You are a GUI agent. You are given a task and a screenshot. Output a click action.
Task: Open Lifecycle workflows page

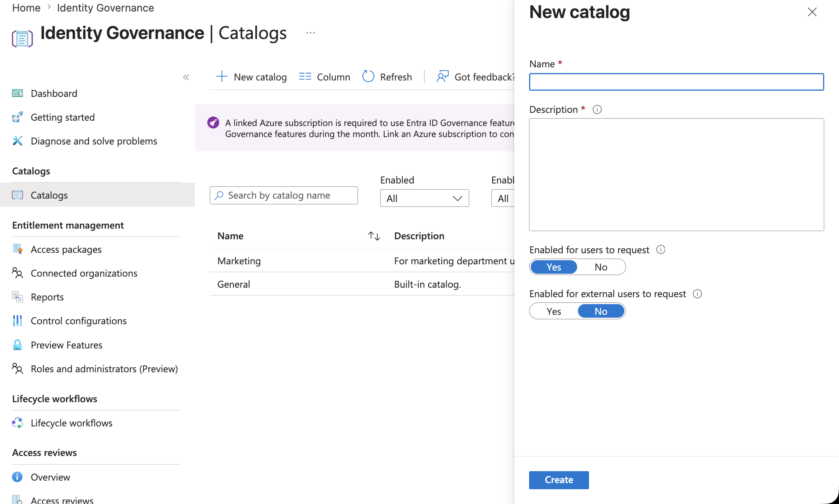click(71, 423)
